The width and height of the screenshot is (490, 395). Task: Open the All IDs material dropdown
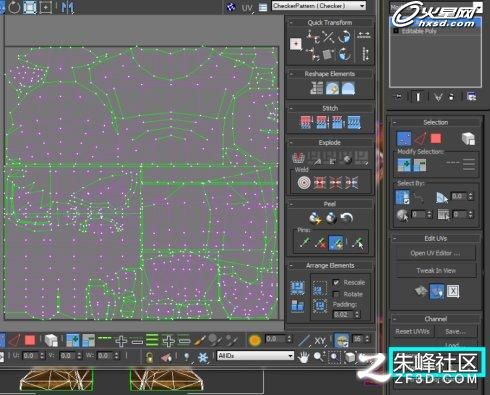(255, 356)
